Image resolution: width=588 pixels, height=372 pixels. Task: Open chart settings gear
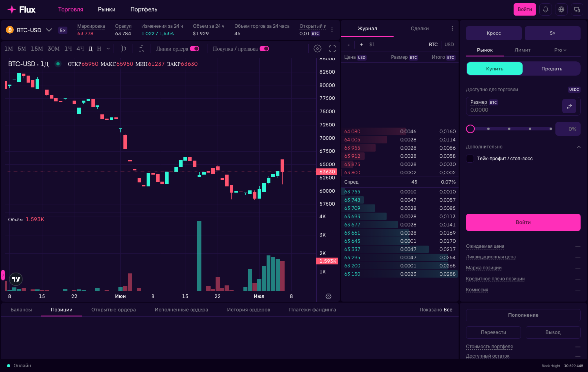(x=317, y=49)
